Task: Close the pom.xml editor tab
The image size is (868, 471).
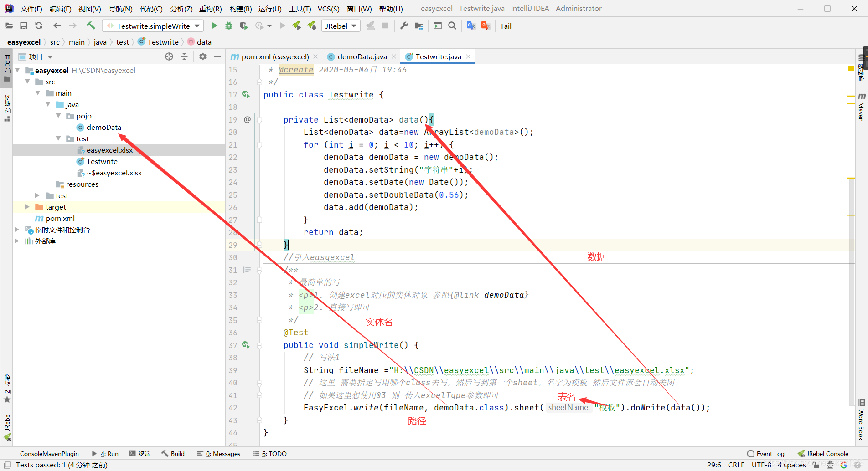Action: click(x=315, y=56)
